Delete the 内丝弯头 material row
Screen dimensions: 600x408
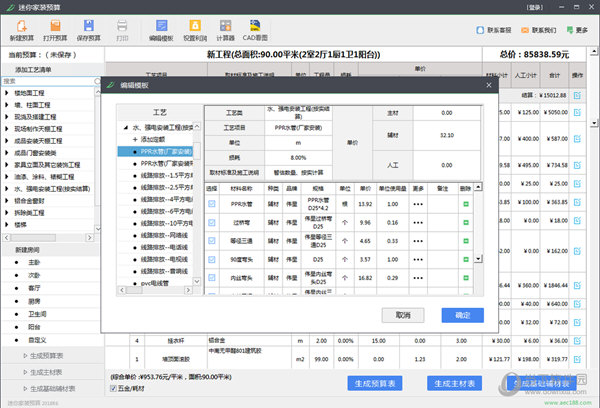coord(466,278)
